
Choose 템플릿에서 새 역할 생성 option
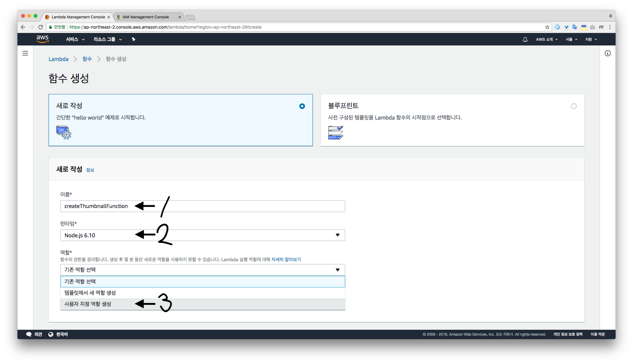coord(90,293)
